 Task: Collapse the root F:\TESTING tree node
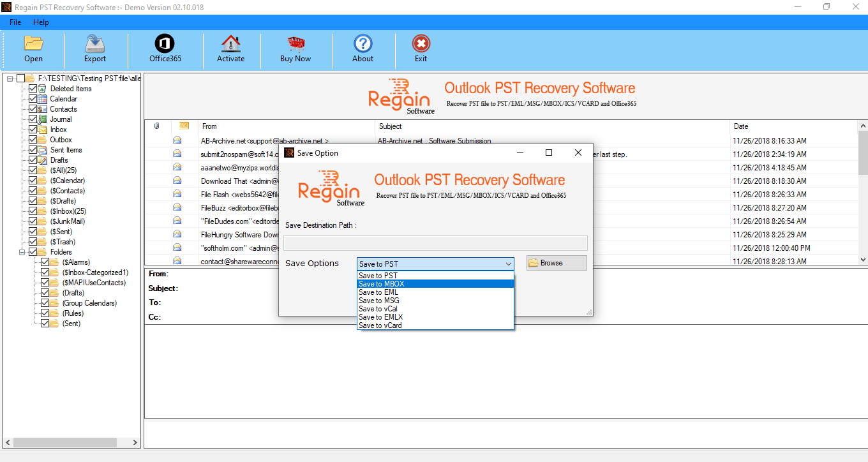(x=10, y=78)
